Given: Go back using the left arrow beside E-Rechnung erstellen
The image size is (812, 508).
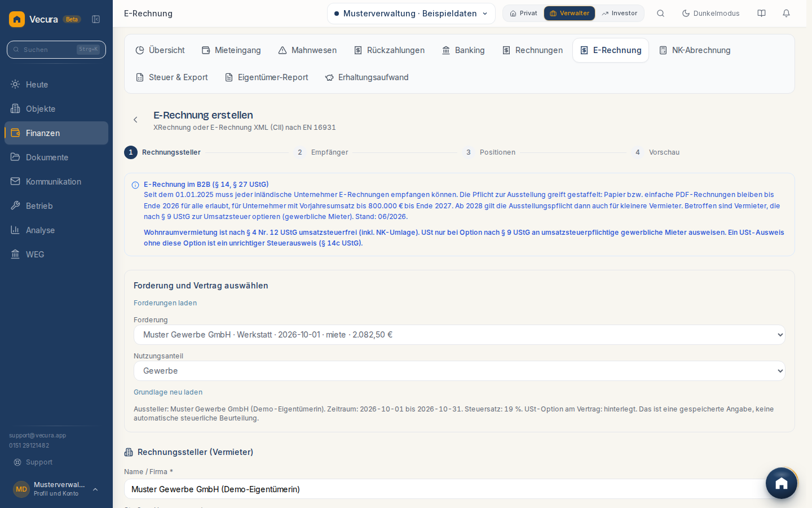Looking at the screenshot, I should (x=135, y=120).
